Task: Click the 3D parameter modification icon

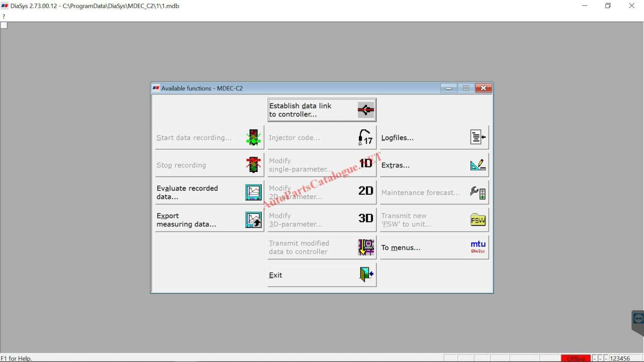Action: [x=365, y=218]
